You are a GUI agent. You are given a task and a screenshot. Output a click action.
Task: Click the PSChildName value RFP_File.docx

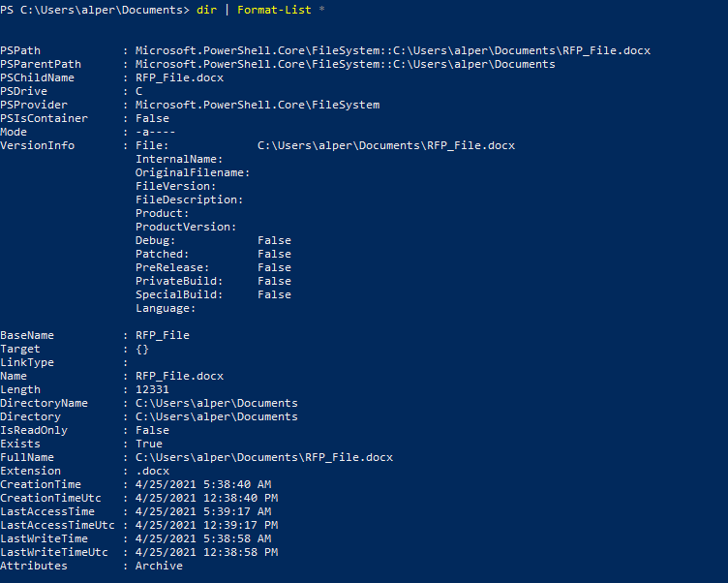pyautogui.click(x=179, y=77)
